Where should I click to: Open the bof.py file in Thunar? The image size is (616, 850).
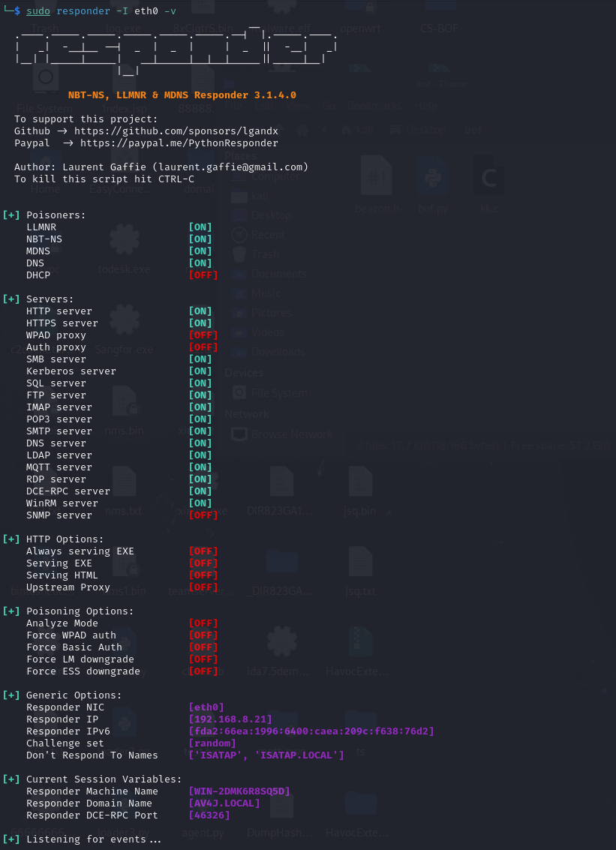pyautogui.click(x=433, y=185)
